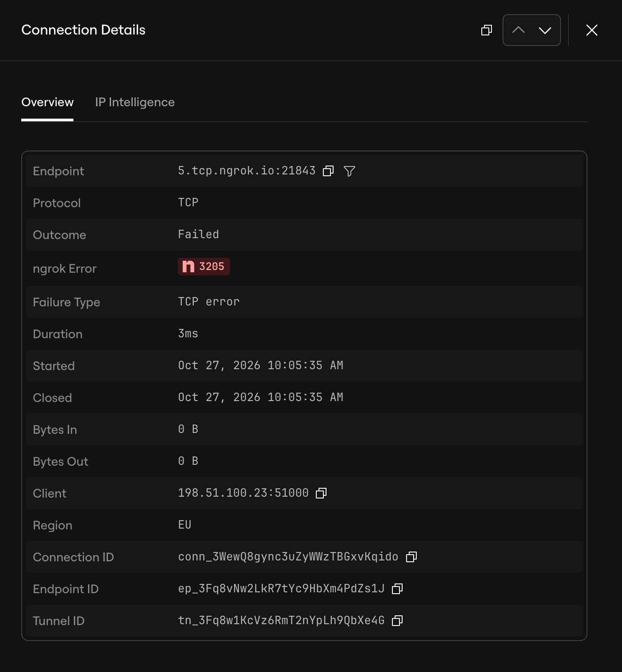
Task: Close the Connection Details panel
Action: point(592,30)
